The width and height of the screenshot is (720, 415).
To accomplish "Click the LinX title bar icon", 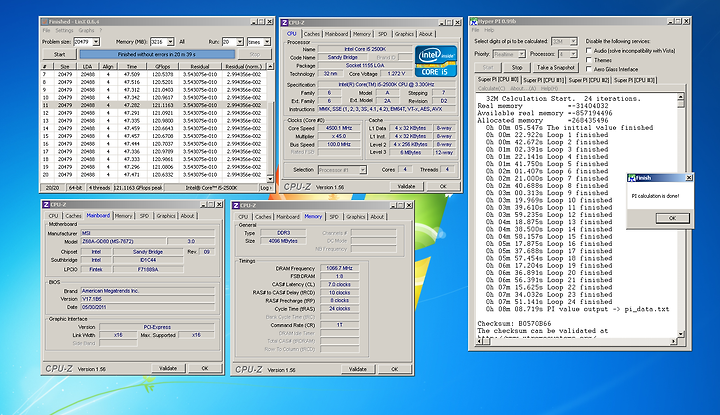I will coord(45,22).
